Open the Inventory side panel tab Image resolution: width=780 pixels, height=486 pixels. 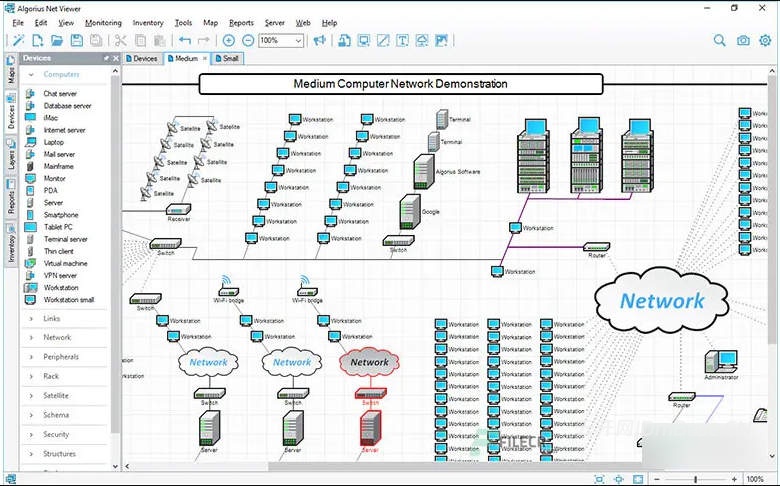coord(11,244)
